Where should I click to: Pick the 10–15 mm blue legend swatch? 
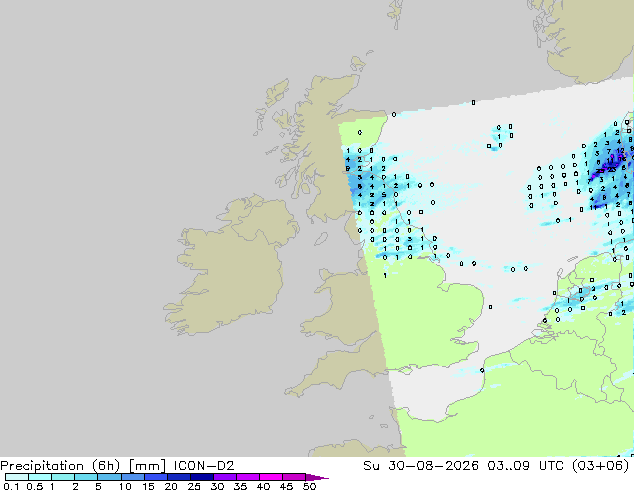coord(133,477)
